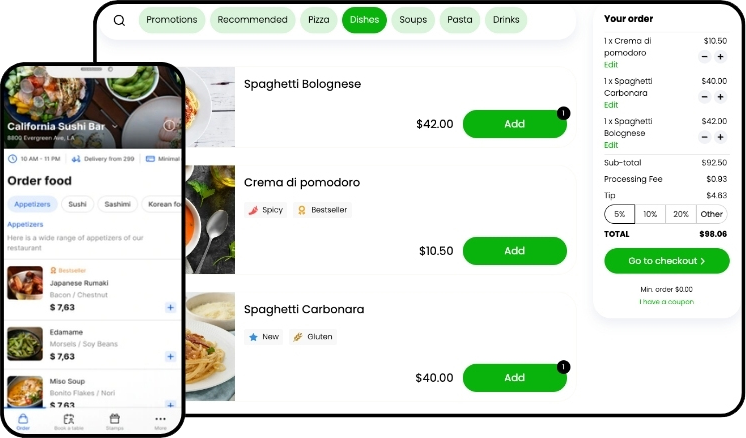Open the Book a table icon
The image size is (746, 438).
[69, 419]
